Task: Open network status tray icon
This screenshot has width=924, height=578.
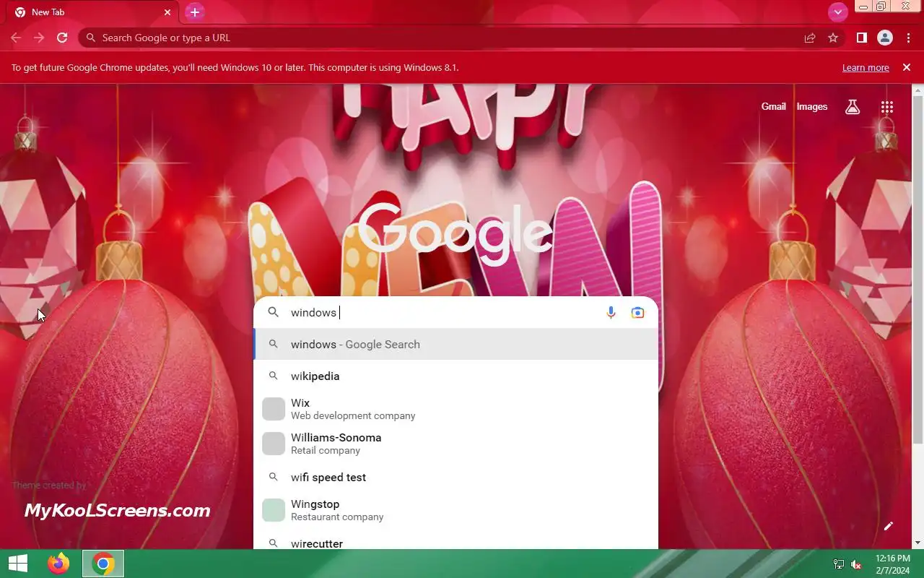Action: [x=839, y=564]
